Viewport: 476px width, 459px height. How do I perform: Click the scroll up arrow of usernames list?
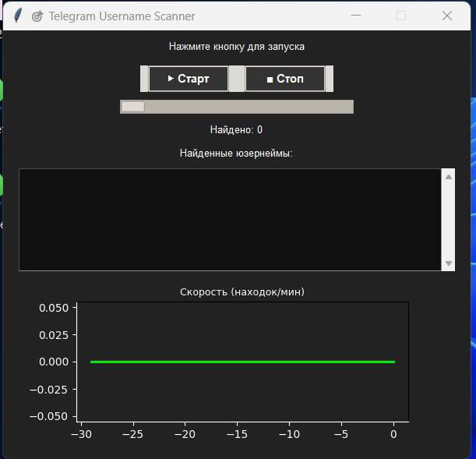click(x=449, y=177)
